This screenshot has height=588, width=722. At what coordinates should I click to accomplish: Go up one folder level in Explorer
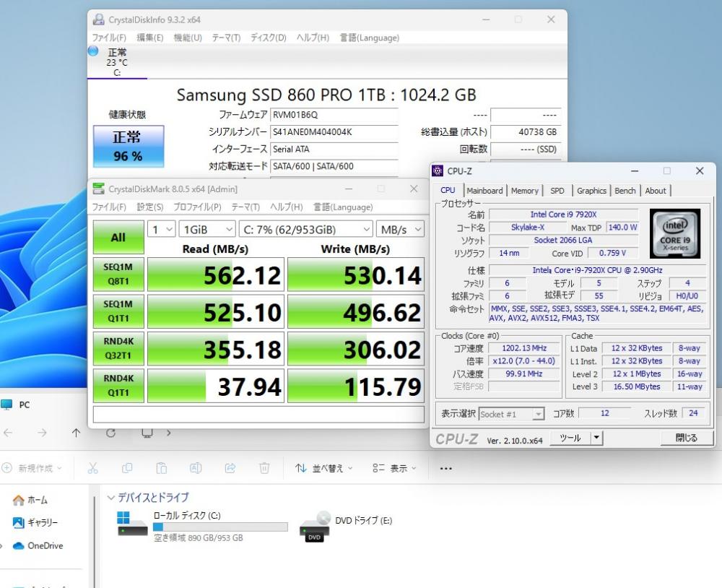[76, 433]
